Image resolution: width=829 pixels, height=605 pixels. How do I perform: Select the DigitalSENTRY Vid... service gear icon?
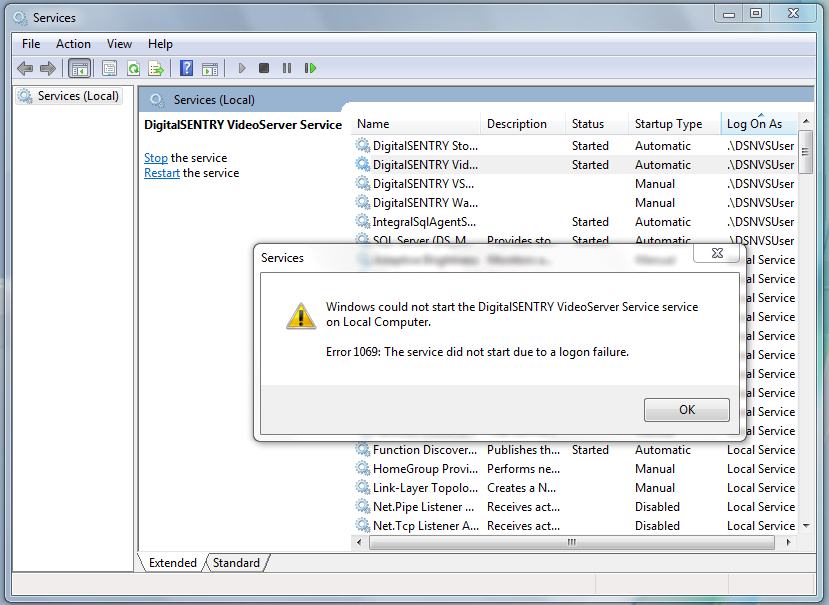(x=363, y=164)
